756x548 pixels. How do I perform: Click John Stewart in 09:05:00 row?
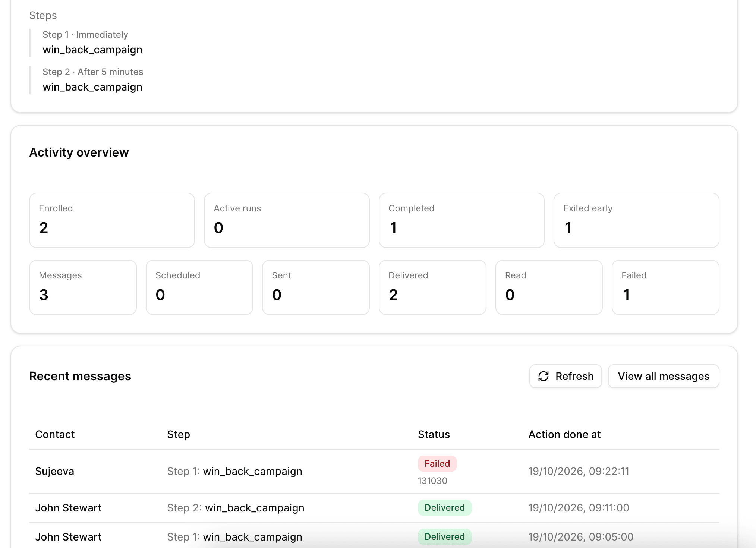68,537
